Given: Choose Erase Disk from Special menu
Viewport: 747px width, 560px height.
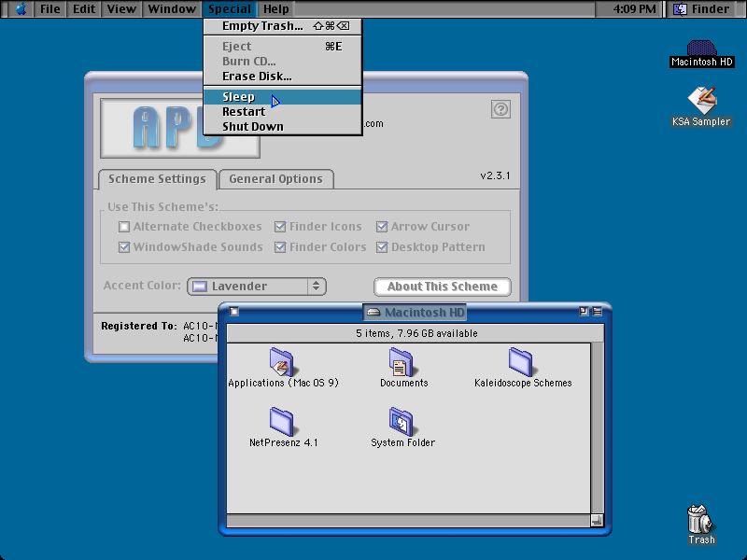Looking at the screenshot, I should pos(283,77).
